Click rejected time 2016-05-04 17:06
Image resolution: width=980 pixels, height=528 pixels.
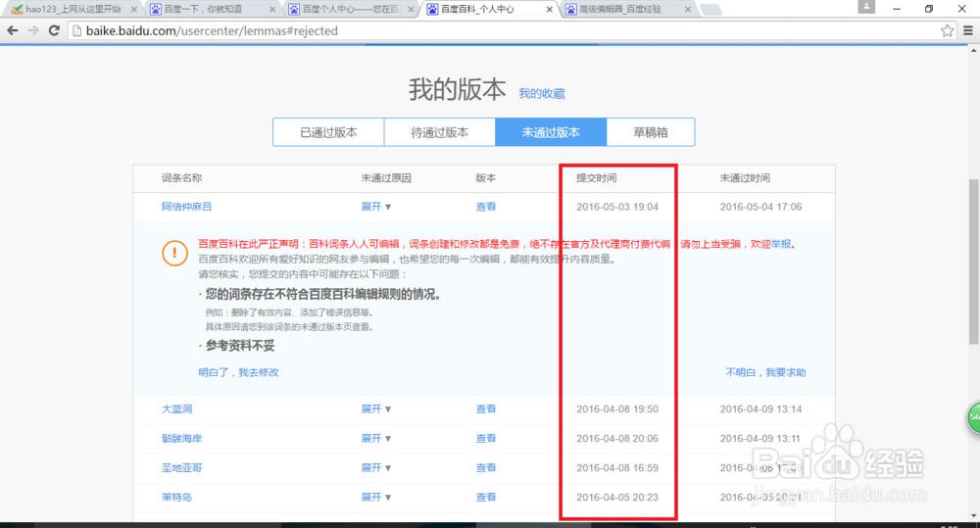[760, 207]
